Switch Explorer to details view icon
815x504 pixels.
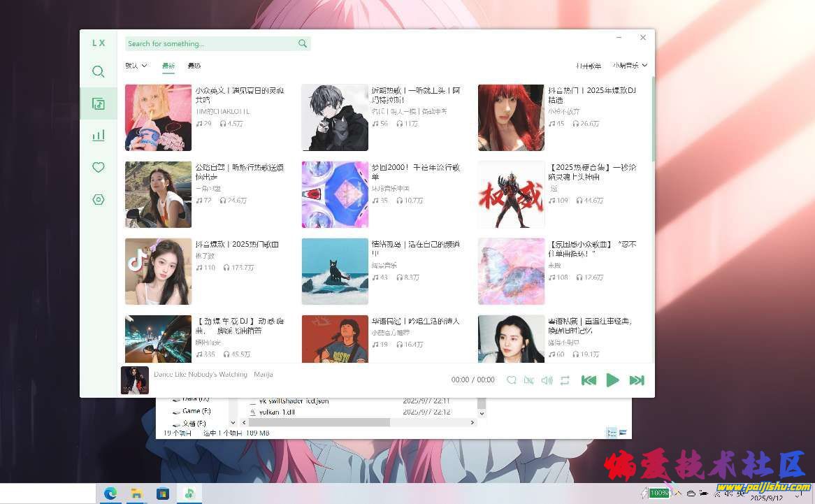(x=612, y=433)
